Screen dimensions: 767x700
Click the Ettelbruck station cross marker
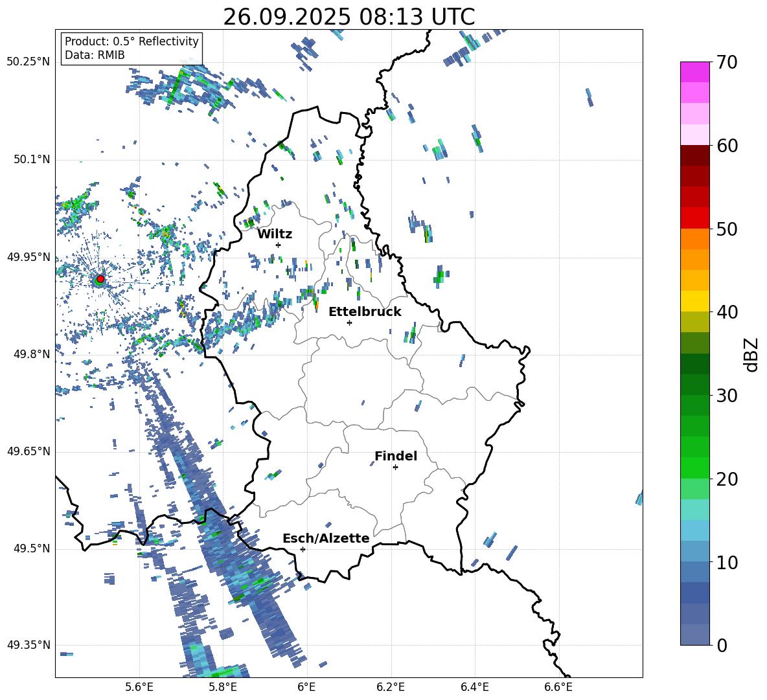tap(349, 322)
